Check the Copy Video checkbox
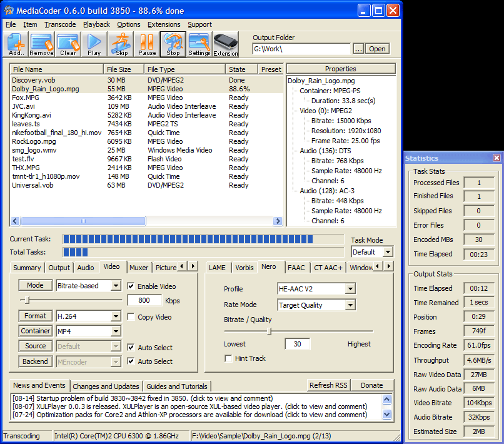The width and height of the screenshot is (504, 444). tap(131, 316)
